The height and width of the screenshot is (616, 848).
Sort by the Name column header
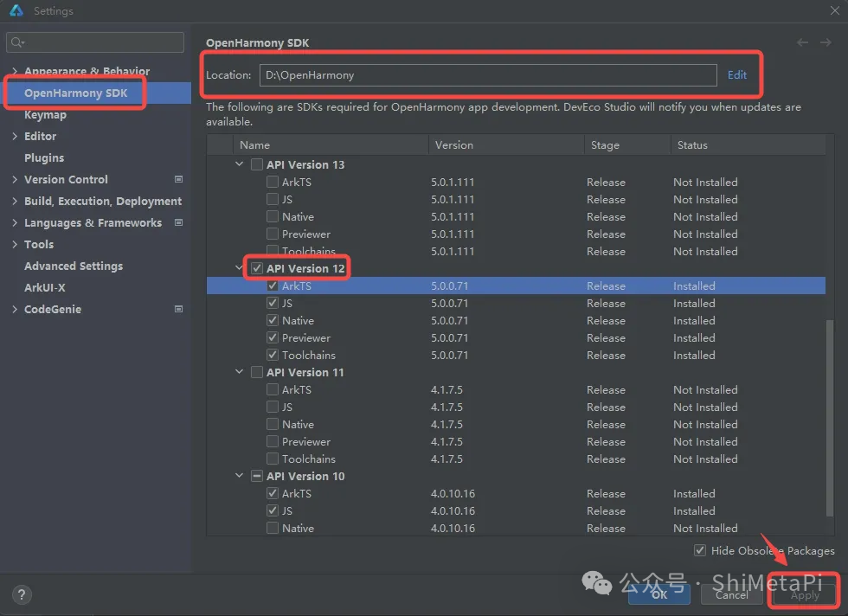(x=331, y=145)
